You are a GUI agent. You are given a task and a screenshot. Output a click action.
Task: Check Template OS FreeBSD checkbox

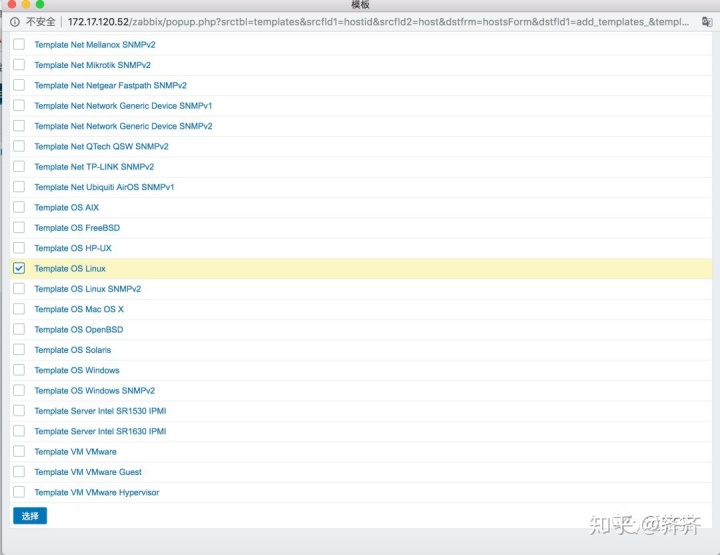(19, 228)
